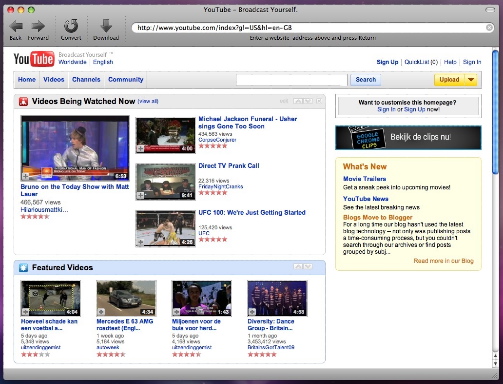Click the edit link in Videos Being Watched Now
This screenshot has height=384, width=503.
284,101
